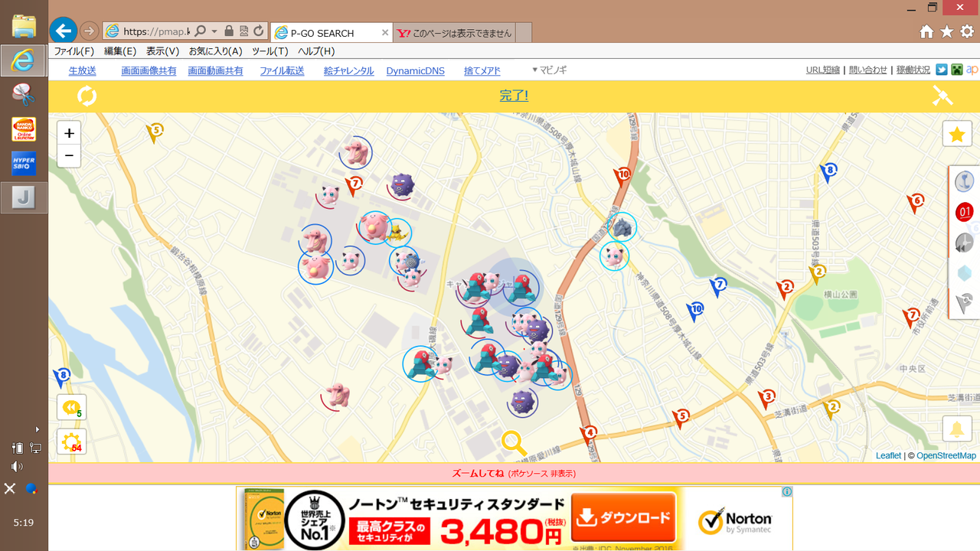Click the Minecraft creeper icon in the header
This screenshot has width=980, height=551.
956,70
